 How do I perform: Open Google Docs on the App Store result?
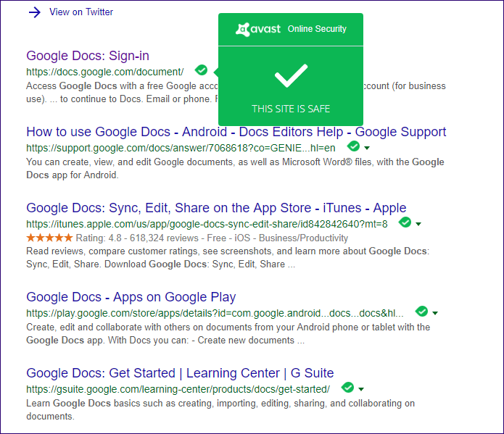[x=216, y=208]
